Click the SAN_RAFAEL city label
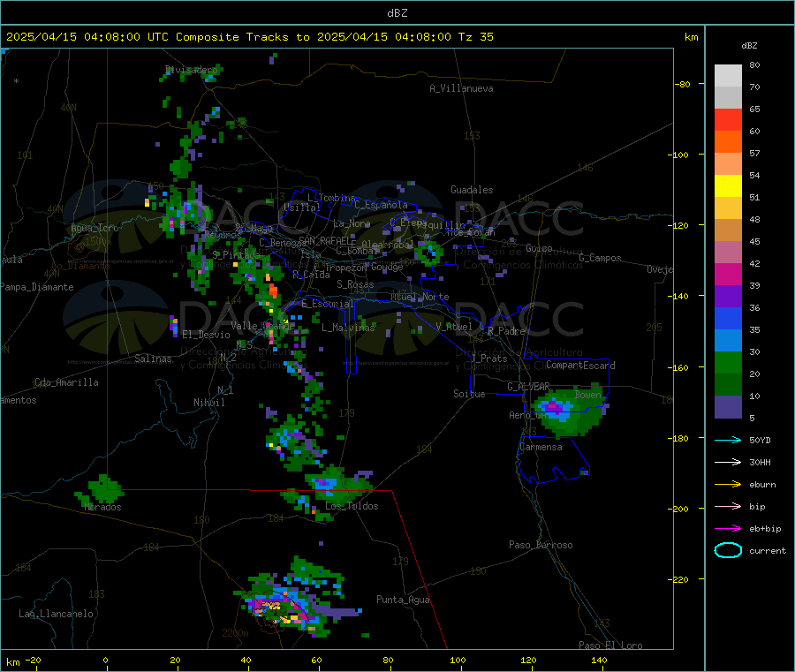This screenshot has width=795, height=672. (x=323, y=240)
